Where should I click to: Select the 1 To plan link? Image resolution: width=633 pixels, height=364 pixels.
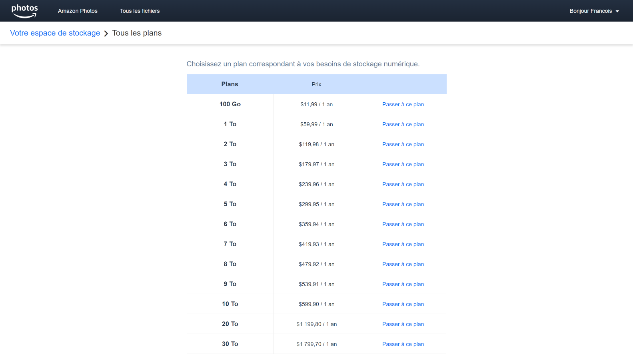(403, 124)
